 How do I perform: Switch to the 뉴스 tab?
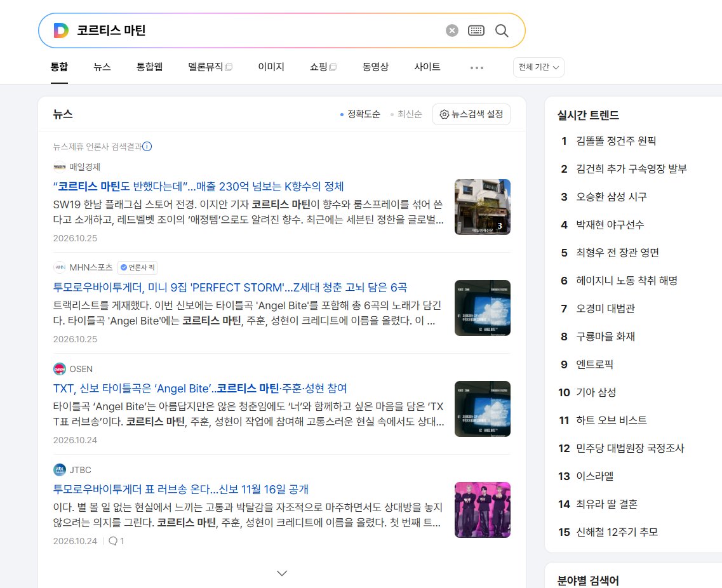tap(102, 67)
